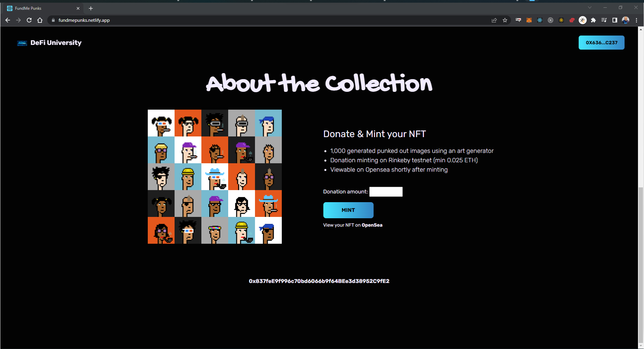Open the Extensions puzzle piece menu
This screenshot has width=644, height=349.
pos(593,20)
